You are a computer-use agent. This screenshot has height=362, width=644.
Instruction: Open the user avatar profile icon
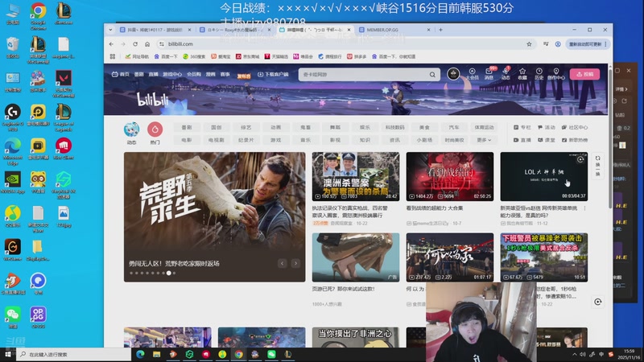tap(453, 74)
